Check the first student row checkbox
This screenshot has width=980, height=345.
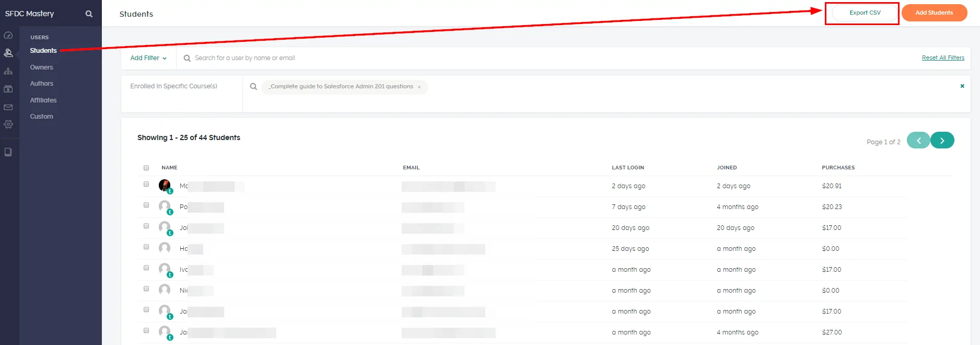point(146,184)
